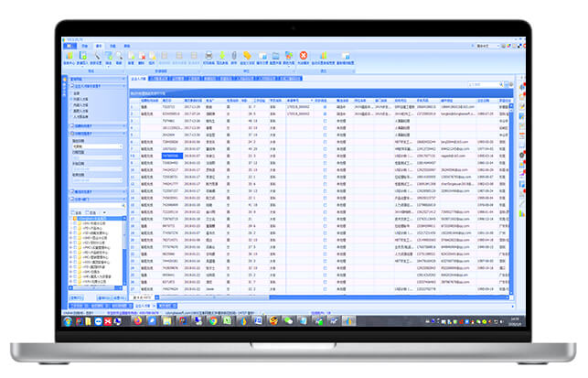Click the red circle X icon in ribbon
The width and height of the screenshot is (588, 378).
pos(303,55)
